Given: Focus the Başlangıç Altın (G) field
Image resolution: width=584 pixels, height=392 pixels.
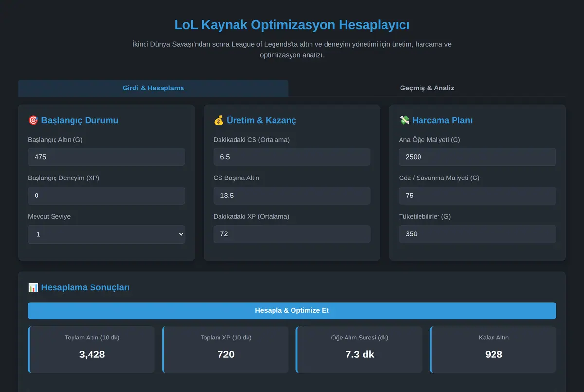Looking at the screenshot, I should click(107, 157).
